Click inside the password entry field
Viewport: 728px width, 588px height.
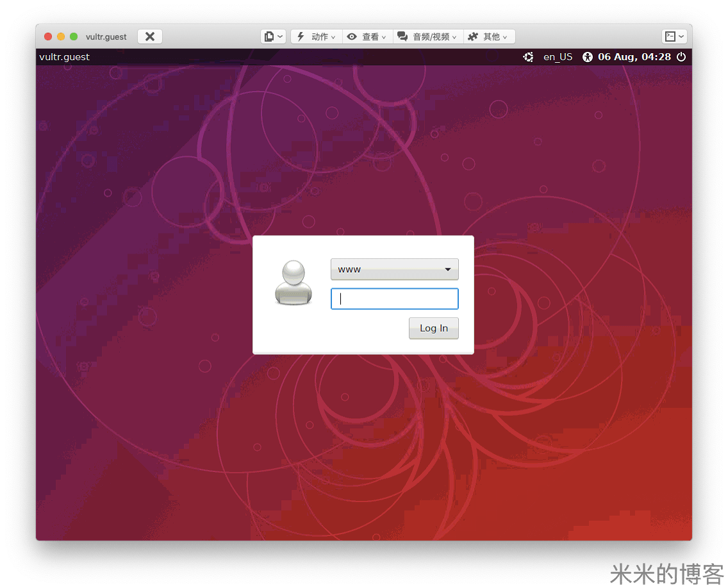[x=394, y=298]
